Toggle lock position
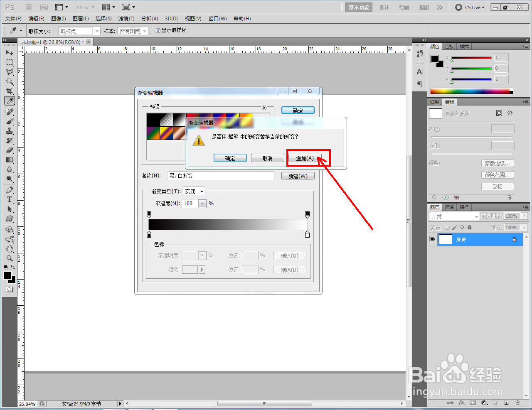The image size is (532, 410). pyautogui.click(x=462, y=227)
